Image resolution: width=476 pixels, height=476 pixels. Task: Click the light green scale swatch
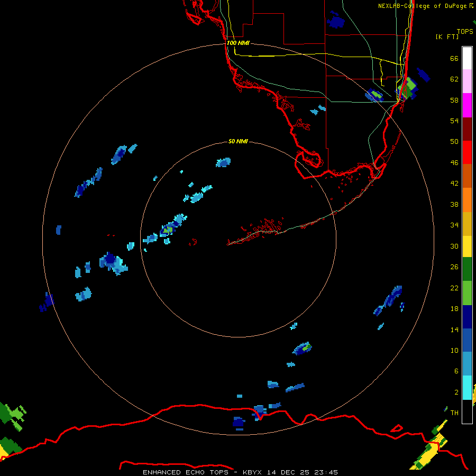467,293
